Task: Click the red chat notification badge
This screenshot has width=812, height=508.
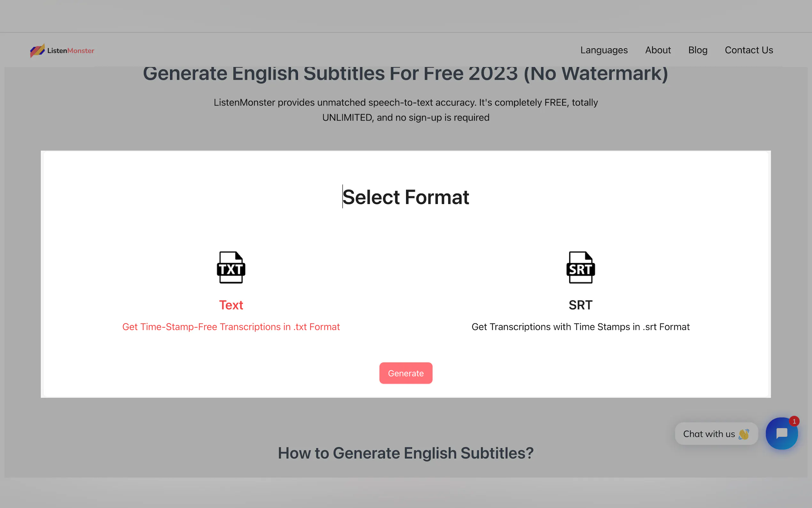Action: (794, 421)
